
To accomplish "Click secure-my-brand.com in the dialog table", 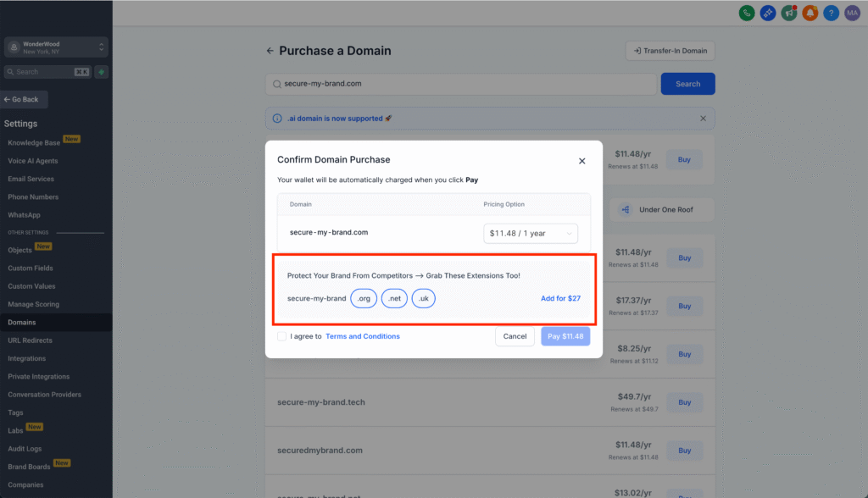I will [329, 232].
